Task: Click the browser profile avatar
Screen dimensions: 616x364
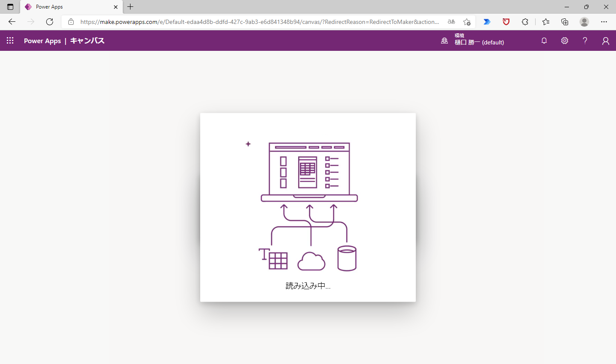Action: point(584,22)
